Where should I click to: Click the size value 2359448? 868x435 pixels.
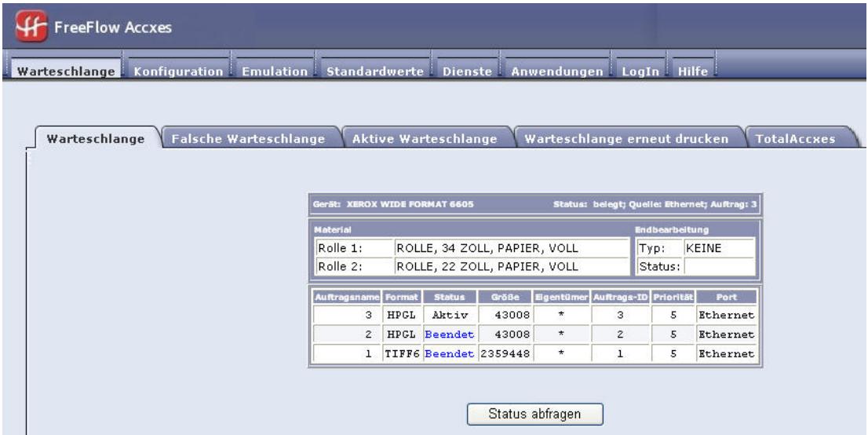[505, 353]
